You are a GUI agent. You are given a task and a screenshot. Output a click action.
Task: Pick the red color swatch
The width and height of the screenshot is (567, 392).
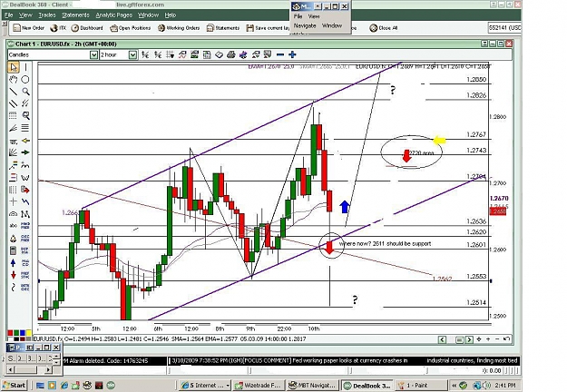[x=10, y=333]
